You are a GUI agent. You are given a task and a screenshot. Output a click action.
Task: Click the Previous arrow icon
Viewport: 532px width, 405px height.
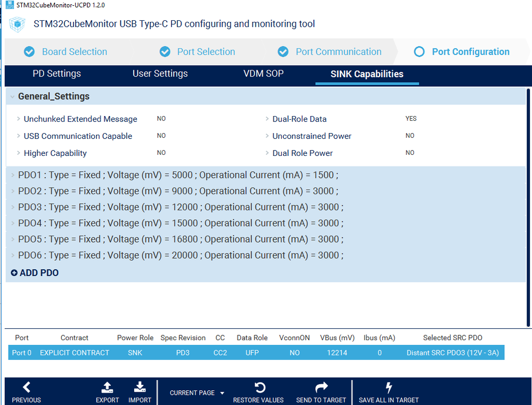click(x=27, y=387)
